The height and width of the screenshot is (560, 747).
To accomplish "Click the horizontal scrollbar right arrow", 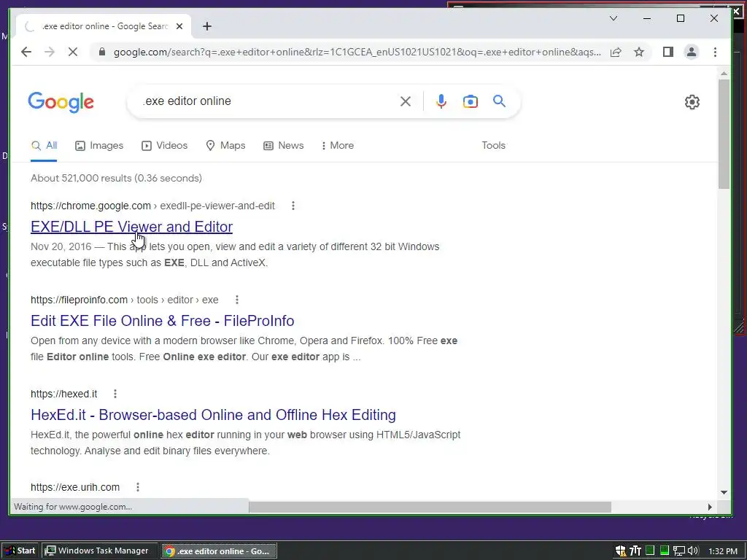I will 710,507.
